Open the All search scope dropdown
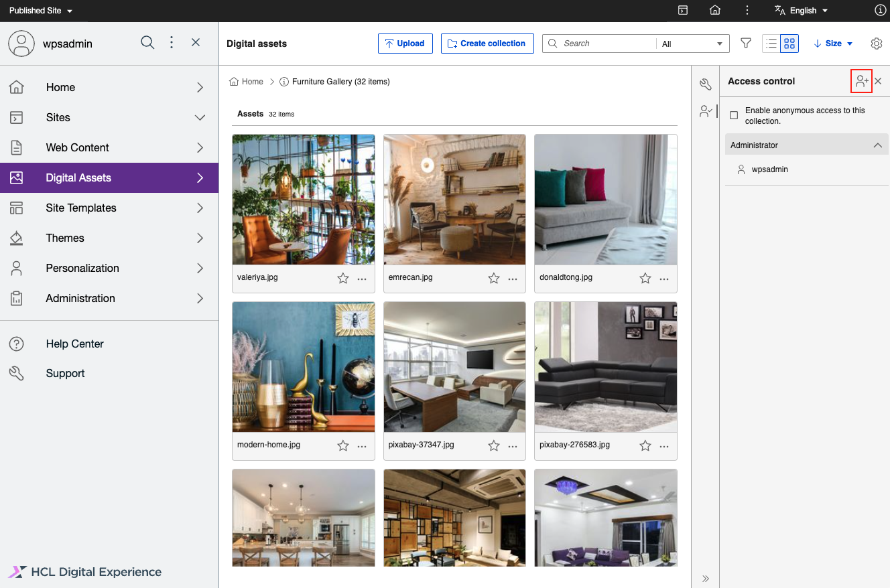 pos(693,44)
